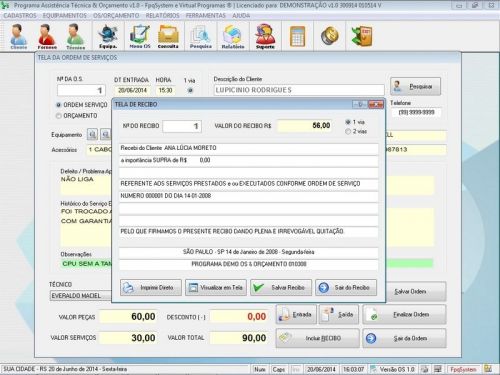This screenshot has height=375, width=500.
Task: Click the Salvar Ordem button
Action: [416, 291]
